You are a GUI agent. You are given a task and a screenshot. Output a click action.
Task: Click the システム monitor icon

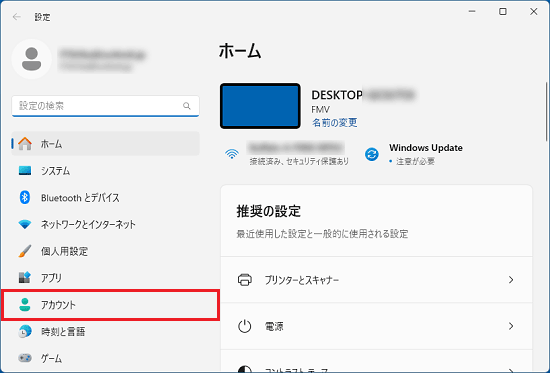pos(25,171)
